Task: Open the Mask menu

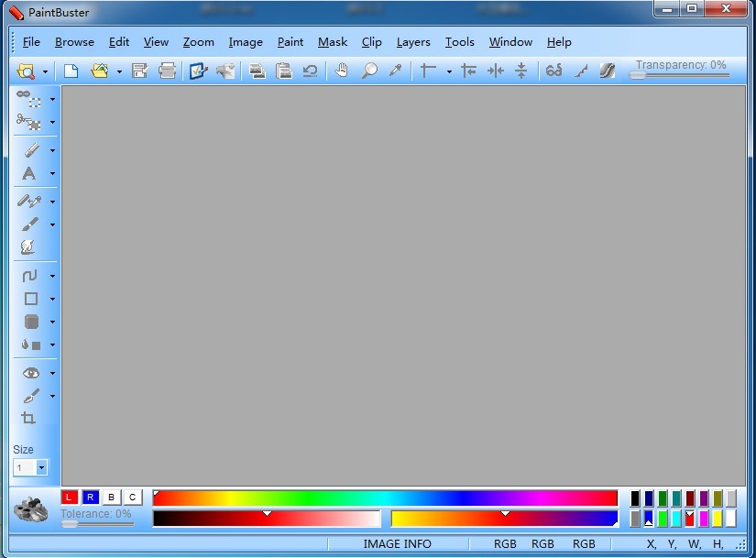Action: [333, 42]
